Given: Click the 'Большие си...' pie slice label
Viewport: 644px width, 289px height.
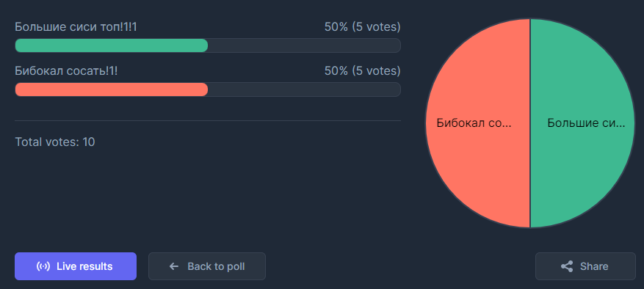Looking at the screenshot, I should (586, 123).
